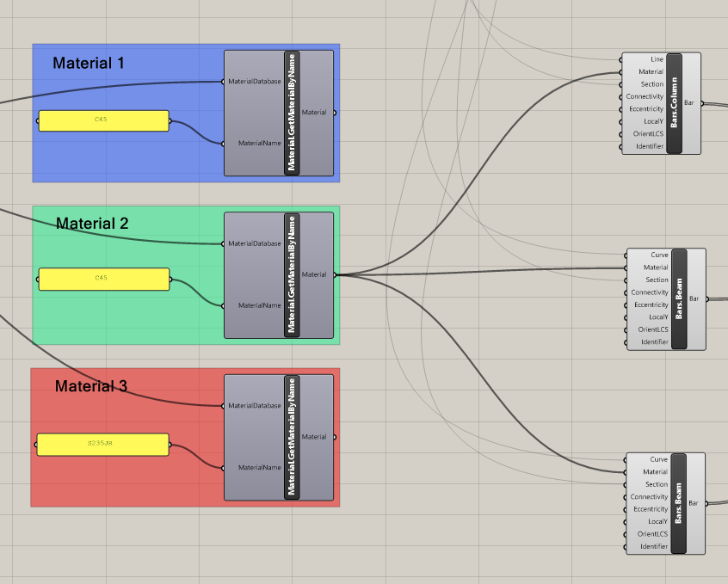The image size is (728, 584).
Task: Click Material input of Bars.Column
Action: (x=651, y=71)
